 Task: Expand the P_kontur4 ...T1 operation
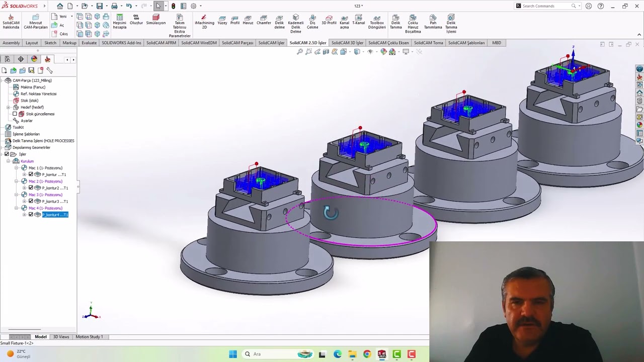point(24,215)
